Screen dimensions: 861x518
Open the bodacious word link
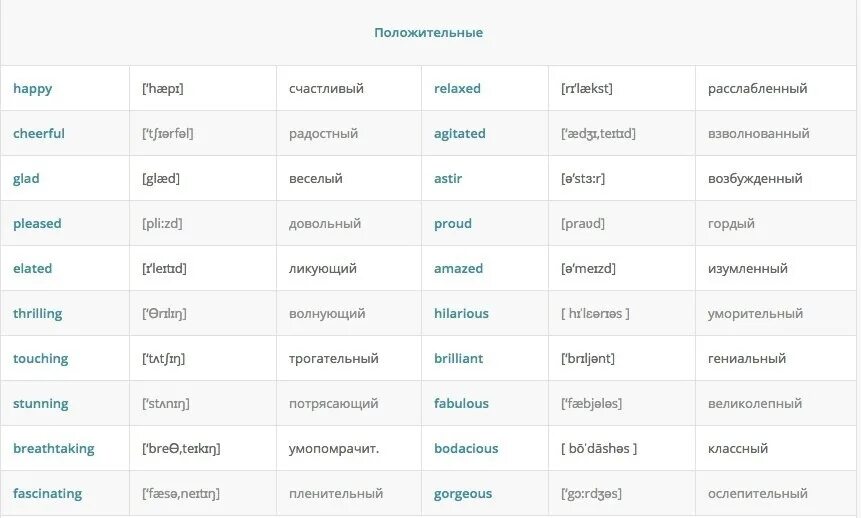point(466,449)
